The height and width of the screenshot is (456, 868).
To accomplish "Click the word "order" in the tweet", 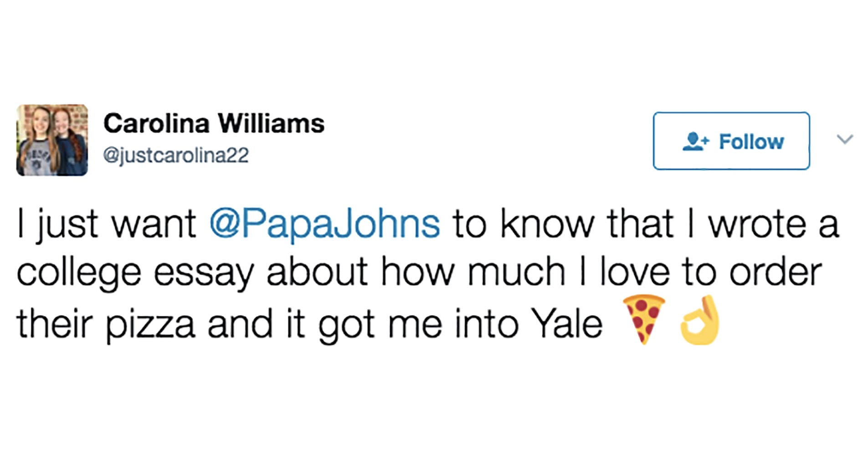I will [x=776, y=272].
